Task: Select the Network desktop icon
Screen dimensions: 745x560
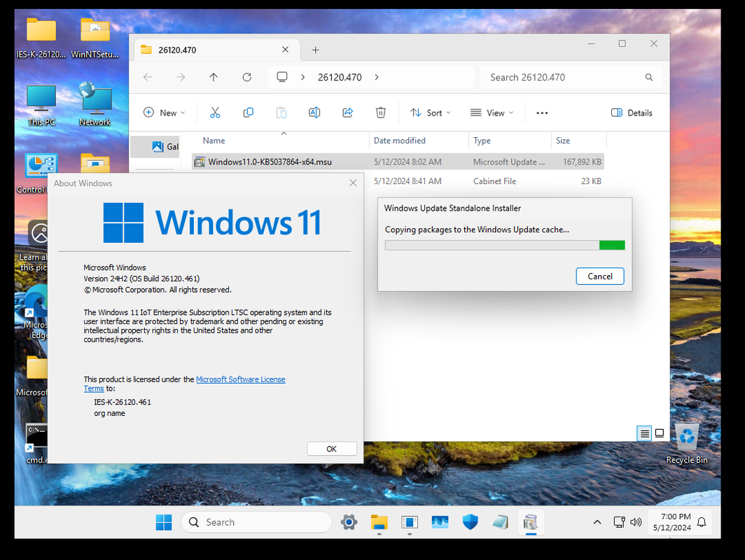Action: pyautogui.click(x=95, y=104)
